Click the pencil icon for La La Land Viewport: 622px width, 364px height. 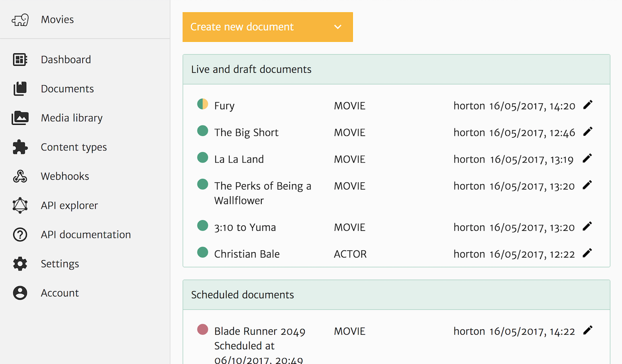pyautogui.click(x=588, y=158)
